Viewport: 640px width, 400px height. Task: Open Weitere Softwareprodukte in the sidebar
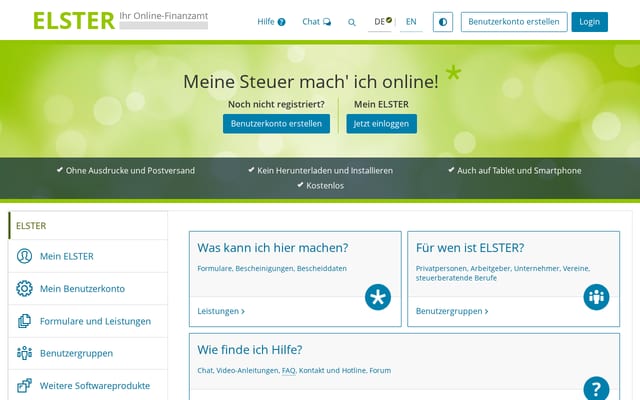88,385
